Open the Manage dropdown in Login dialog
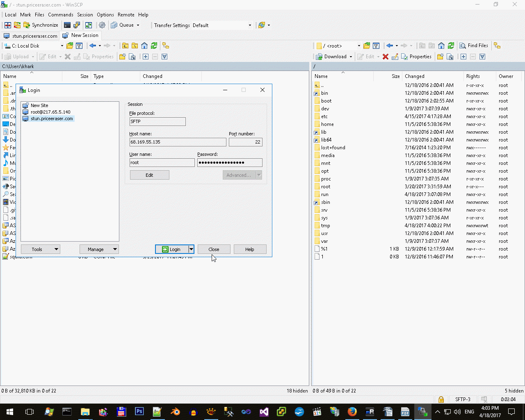The height and width of the screenshot is (420, 525). (x=99, y=249)
